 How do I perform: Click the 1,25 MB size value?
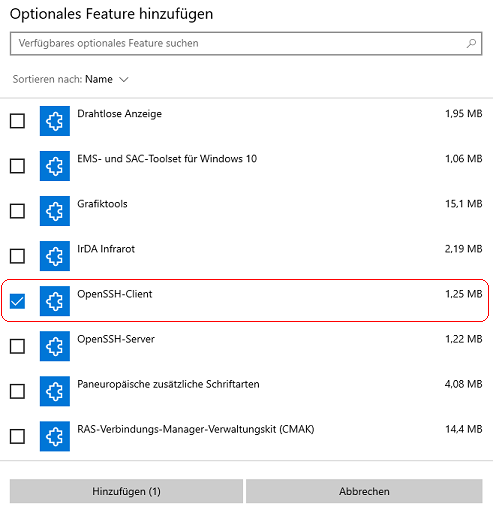464,294
